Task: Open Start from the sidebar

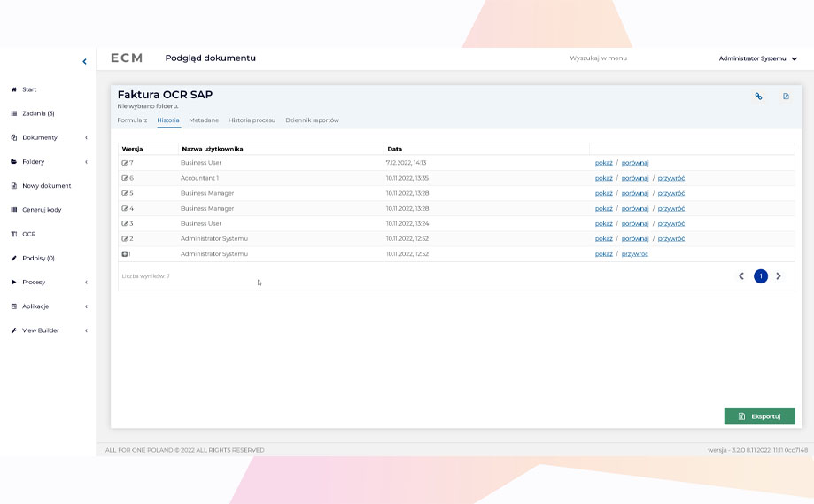Action: click(x=29, y=89)
